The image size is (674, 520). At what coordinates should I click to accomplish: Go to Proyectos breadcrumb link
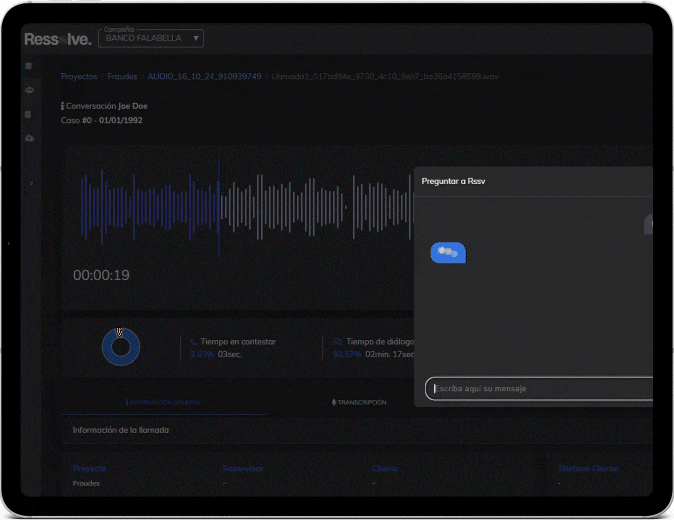tap(79, 76)
